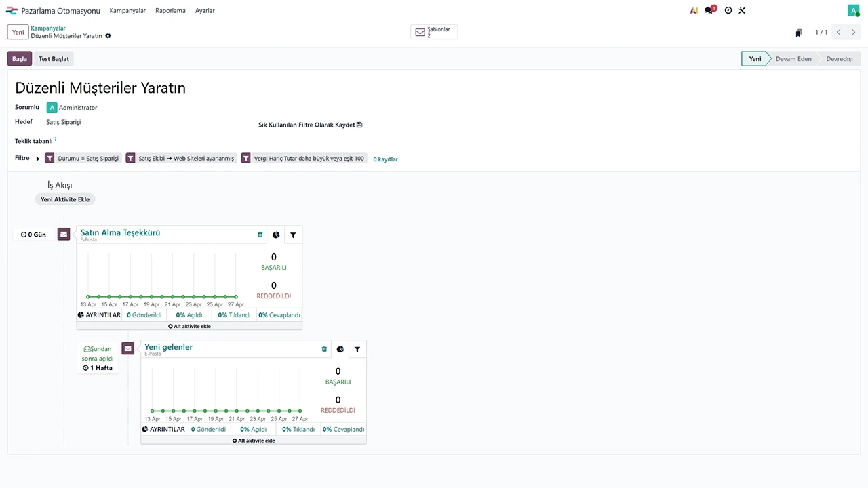Image resolution: width=868 pixels, height=488 pixels.
Task: Click the funnel icon of Satış Ekibi filter
Action: (x=130, y=158)
